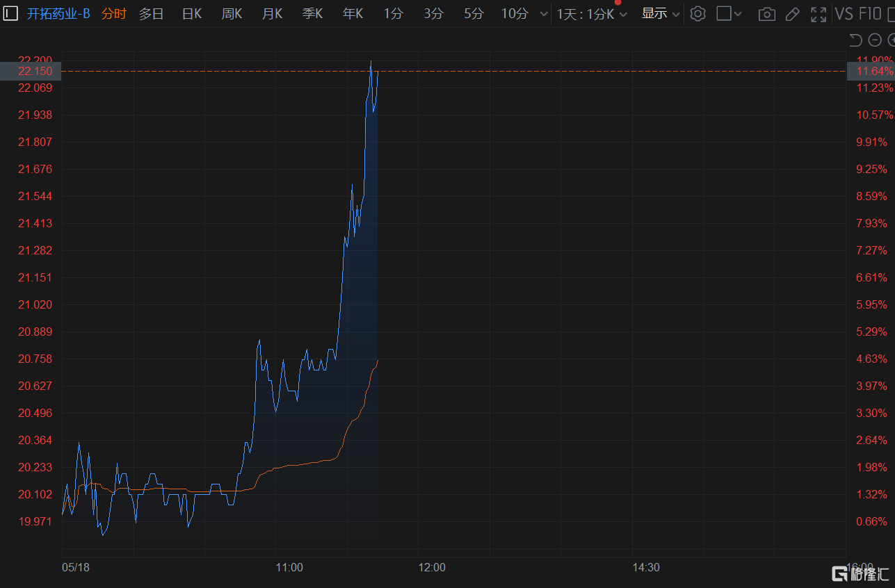Open the 1天:1分K range dropdown
The height and width of the screenshot is (588, 895).
coord(592,14)
